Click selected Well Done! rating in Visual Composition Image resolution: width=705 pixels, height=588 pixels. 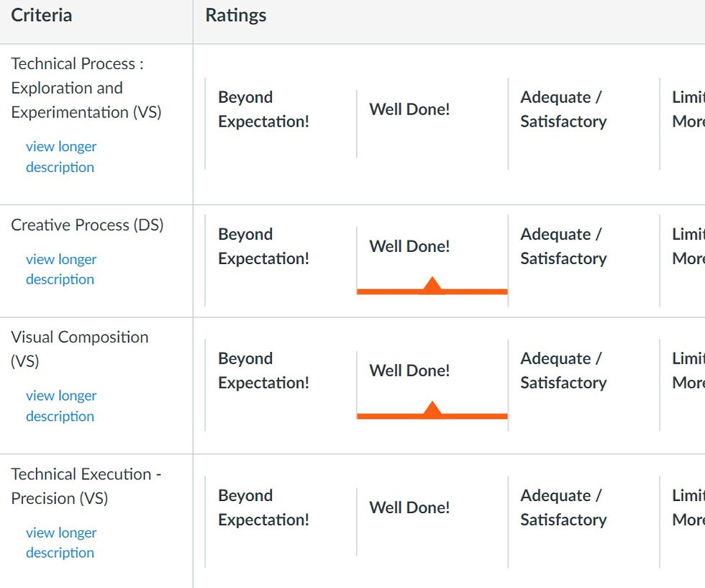click(x=409, y=371)
